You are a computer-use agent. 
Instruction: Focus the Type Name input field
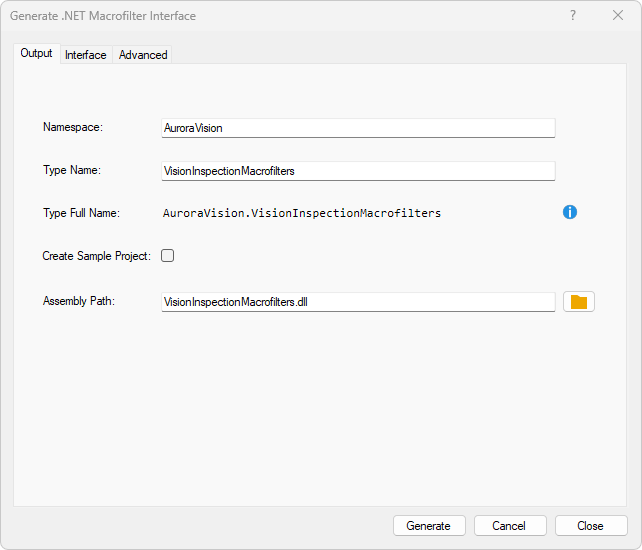point(358,171)
